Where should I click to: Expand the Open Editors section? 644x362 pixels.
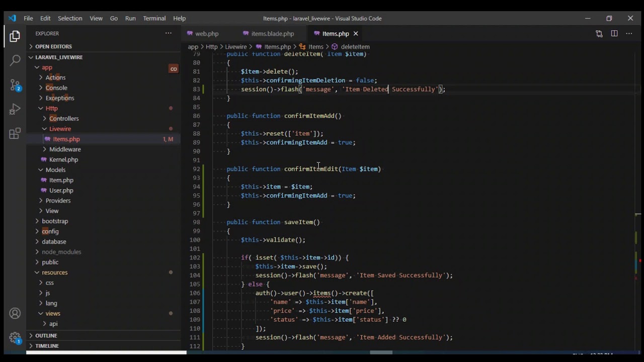53,46
